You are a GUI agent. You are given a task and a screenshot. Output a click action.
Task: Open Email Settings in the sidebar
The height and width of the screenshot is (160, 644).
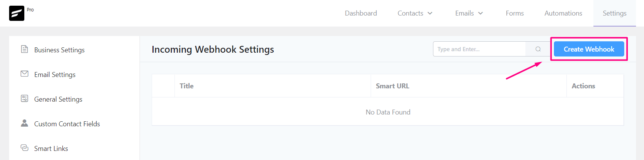55,74
